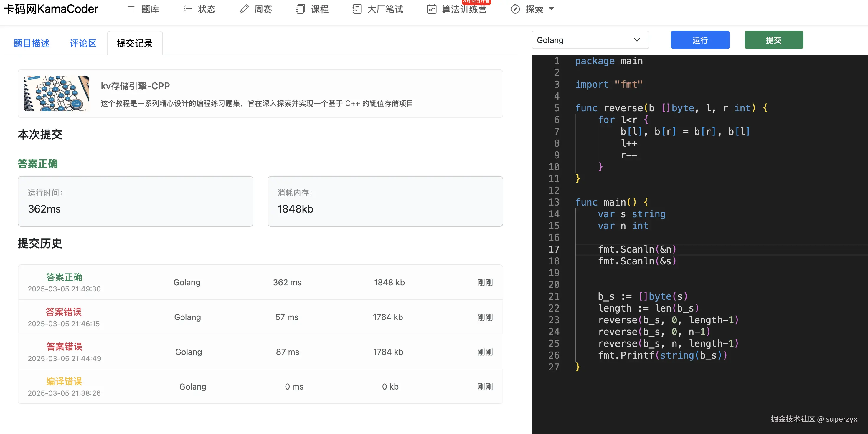This screenshot has height=434, width=868.
Task: Click the 'func main() {' code line
Action: click(x=612, y=202)
